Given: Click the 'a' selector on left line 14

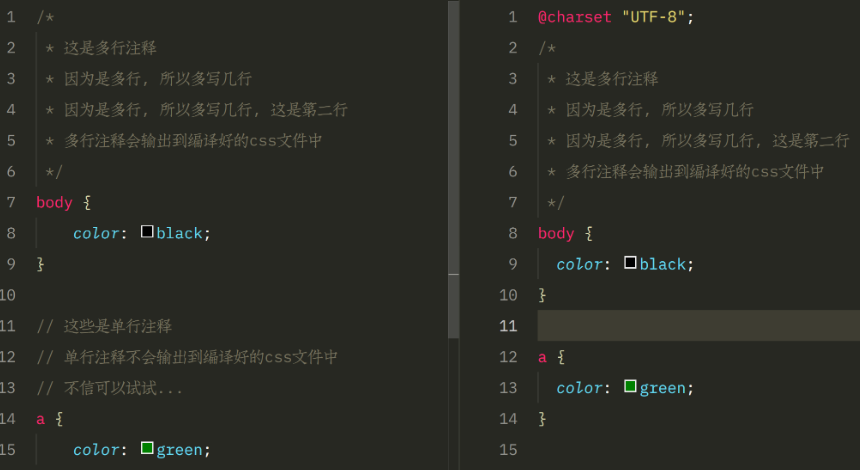Looking at the screenshot, I should pos(41,419).
